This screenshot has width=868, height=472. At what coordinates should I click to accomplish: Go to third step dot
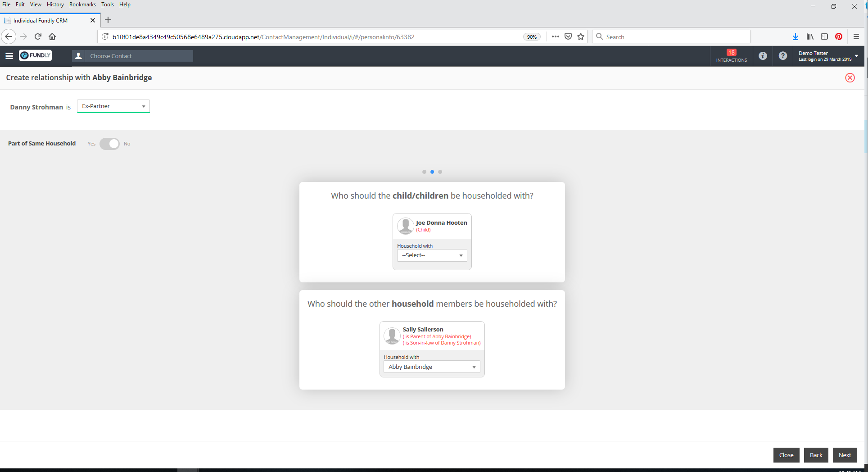[440, 172]
